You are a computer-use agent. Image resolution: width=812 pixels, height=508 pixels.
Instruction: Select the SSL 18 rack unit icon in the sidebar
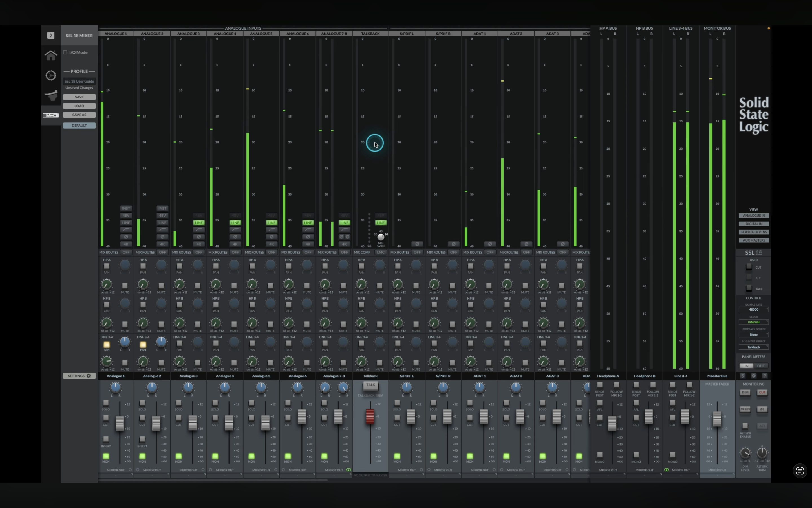51,115
